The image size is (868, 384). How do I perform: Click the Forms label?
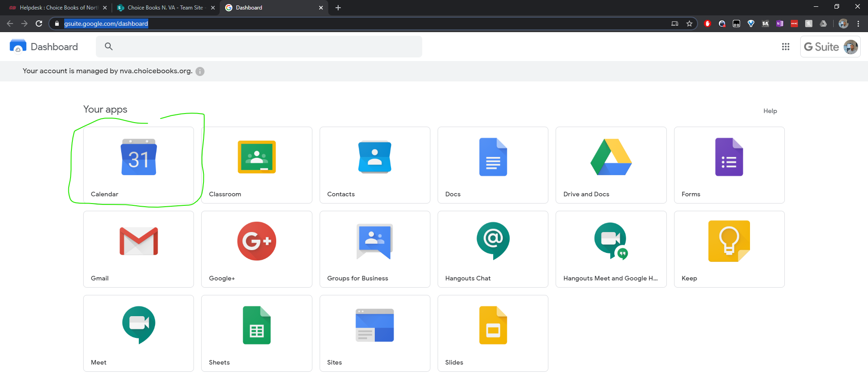click(x=691, y=194)
